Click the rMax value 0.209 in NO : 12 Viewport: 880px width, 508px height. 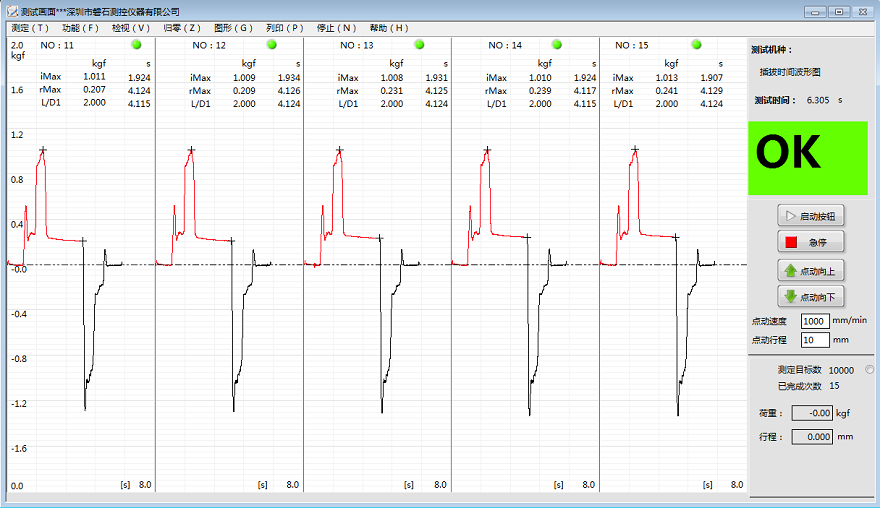coord(244,90)
